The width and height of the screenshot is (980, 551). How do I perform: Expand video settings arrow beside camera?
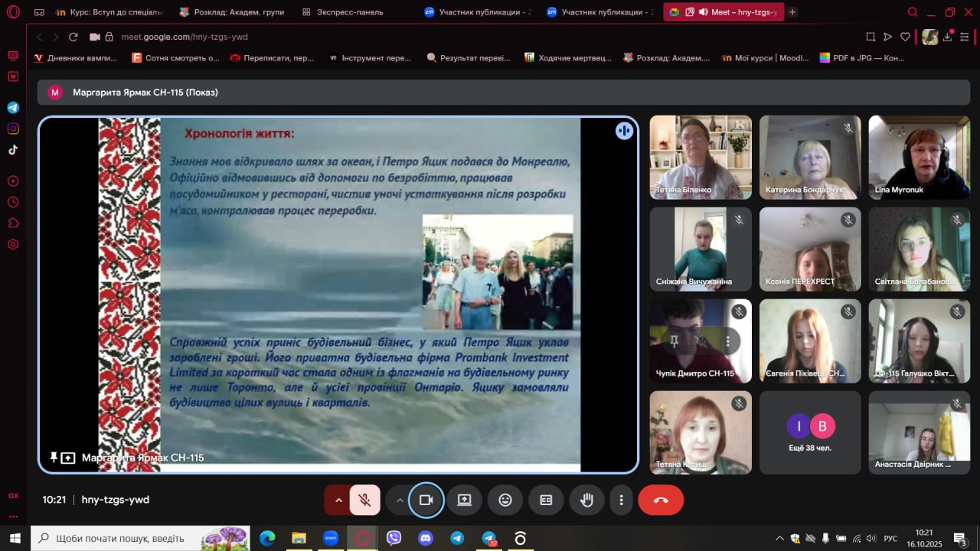click(x=400, y=500)
